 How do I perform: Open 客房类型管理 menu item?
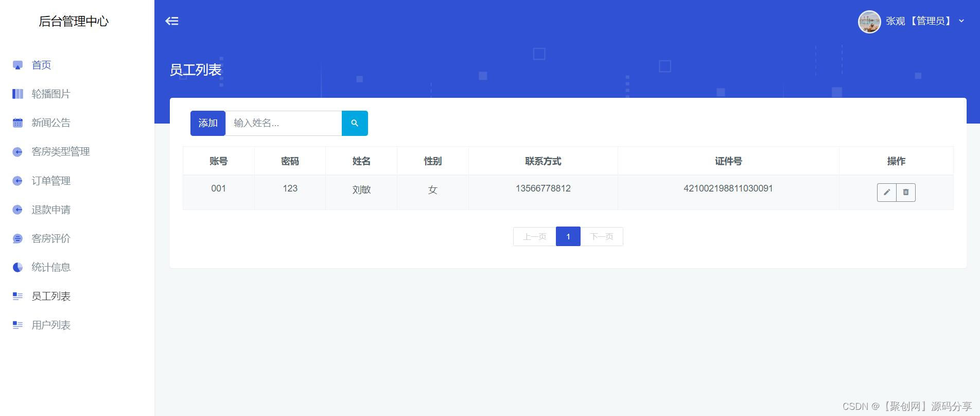[61, 151]
